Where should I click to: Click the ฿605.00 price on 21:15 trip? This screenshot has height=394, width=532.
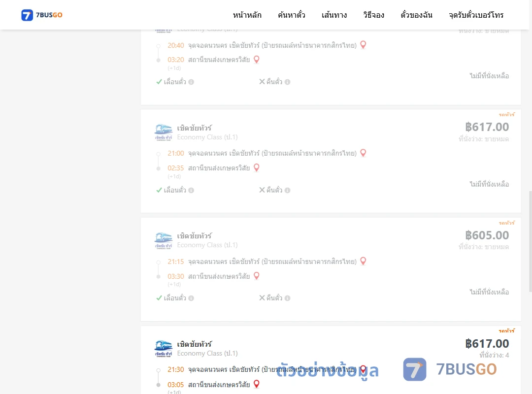tap(487, 235)
